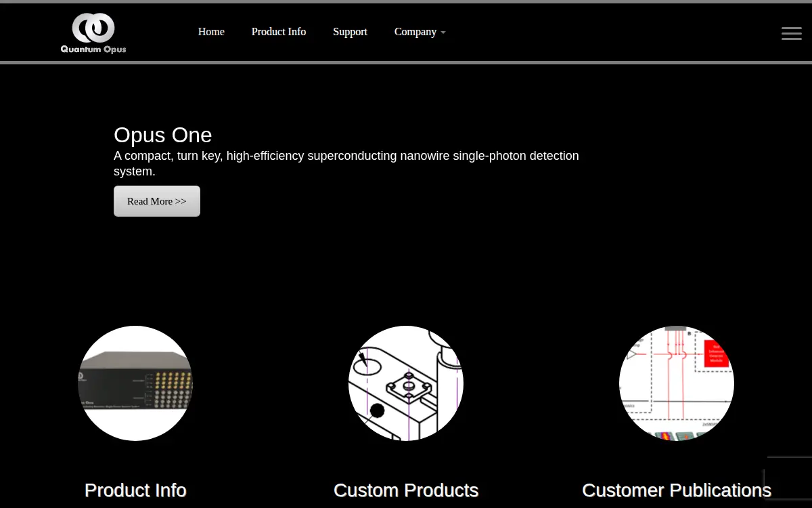Click the Opus One slide title
This screenshot has width=812, height=508.
[x=163, y=135]
